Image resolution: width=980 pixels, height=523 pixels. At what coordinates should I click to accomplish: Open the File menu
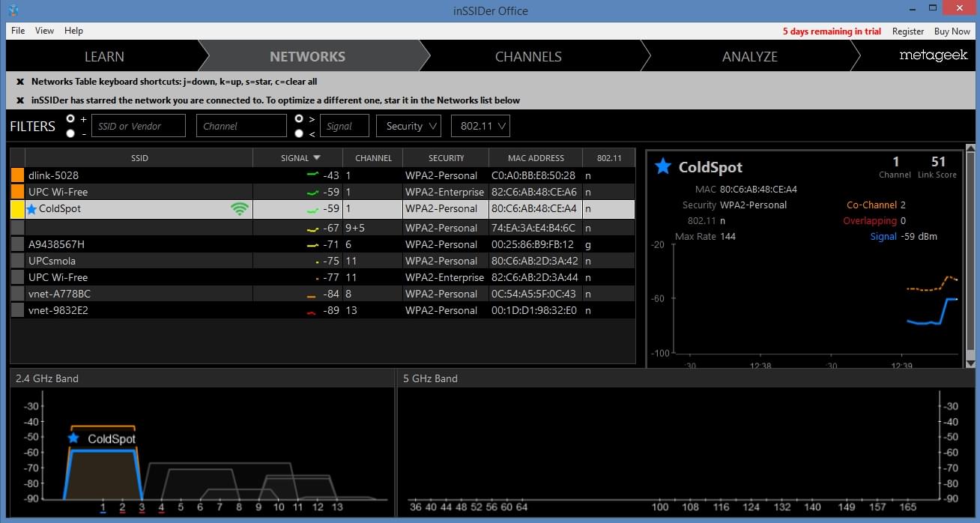pyautogui.click(x=18, y=31)
